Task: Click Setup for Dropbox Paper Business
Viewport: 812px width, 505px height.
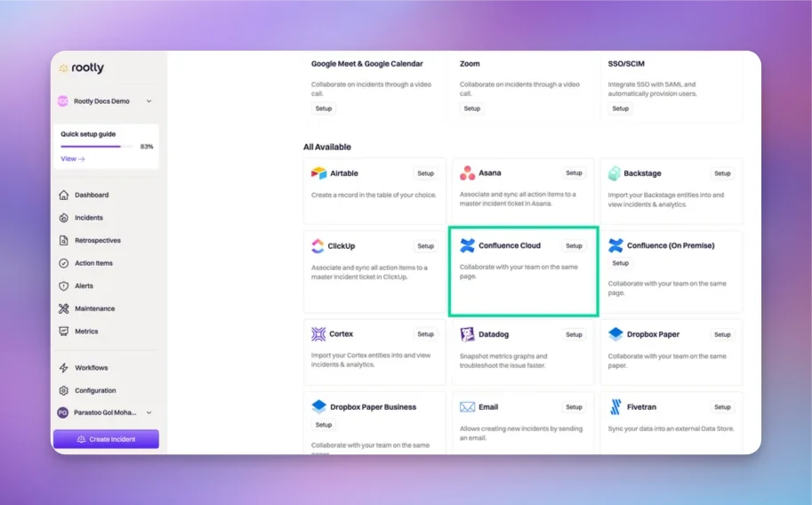Action: (x=324, y=425)
